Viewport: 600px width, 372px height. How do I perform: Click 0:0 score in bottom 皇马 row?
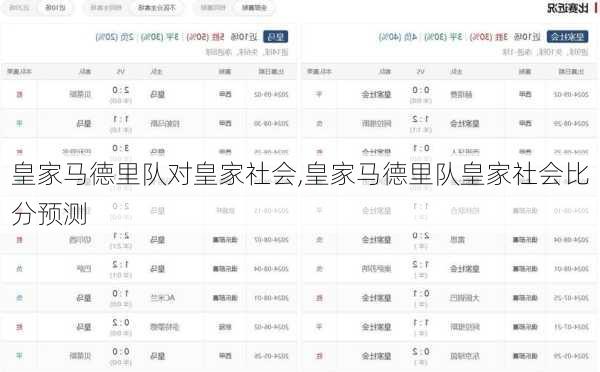click(121, 352)
